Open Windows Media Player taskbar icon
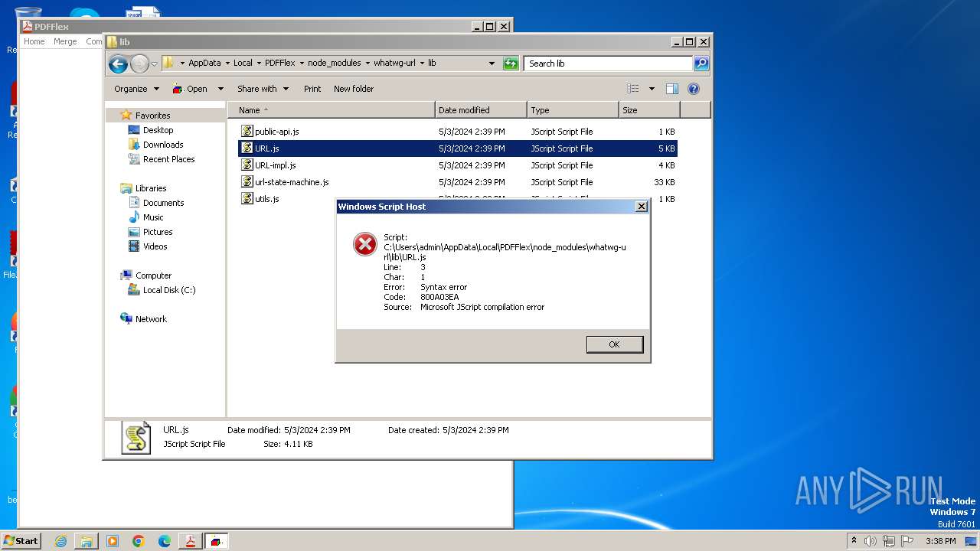Image resolution: width=980 pixels, height=551 pixels. pyautogui.click(x=113, y=541)
